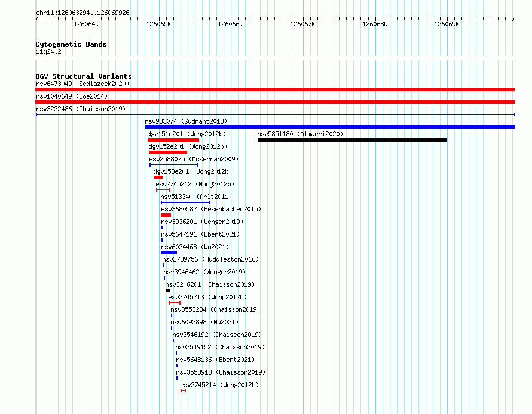Viewport: 532px width, 414px height.
Task: Select the red bar for nsv6473049
Action: [x=275, y=90]
